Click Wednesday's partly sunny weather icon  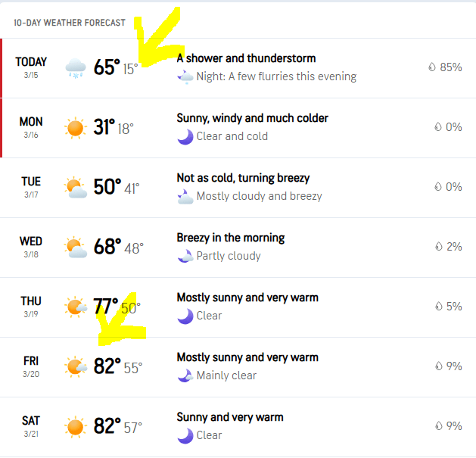click(76, 247)
